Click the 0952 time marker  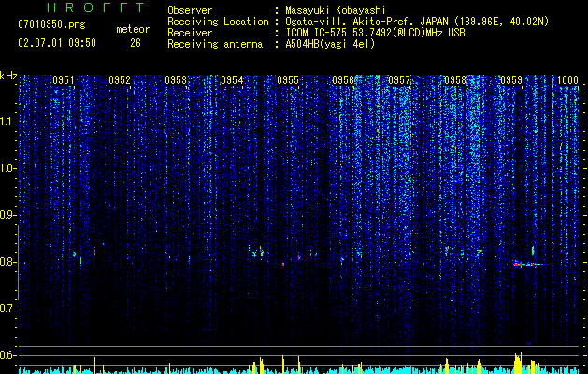(120, 80)
